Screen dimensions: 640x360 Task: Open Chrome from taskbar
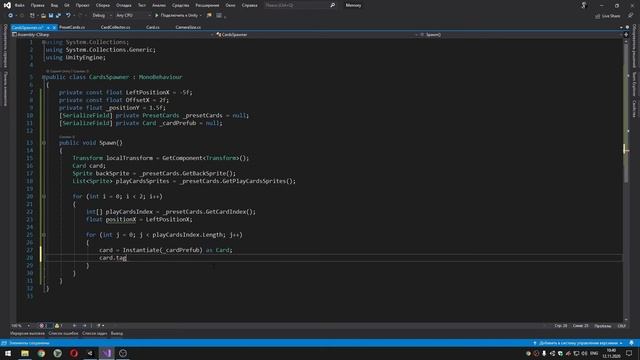41,353
